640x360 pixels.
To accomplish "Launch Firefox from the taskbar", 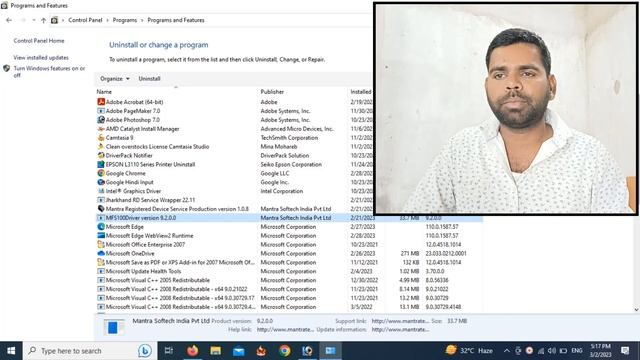I will click(192, 351).
